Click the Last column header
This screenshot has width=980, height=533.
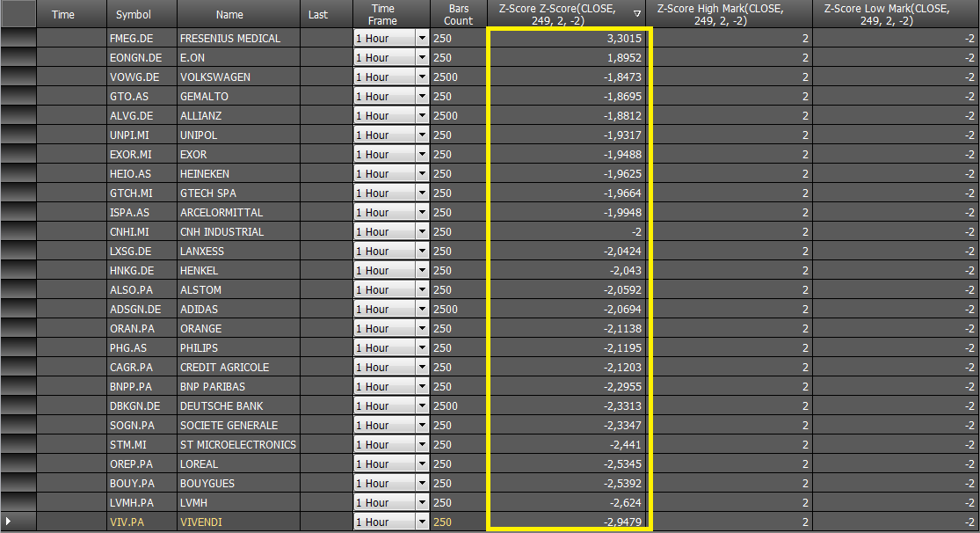(x=317, y=14)
